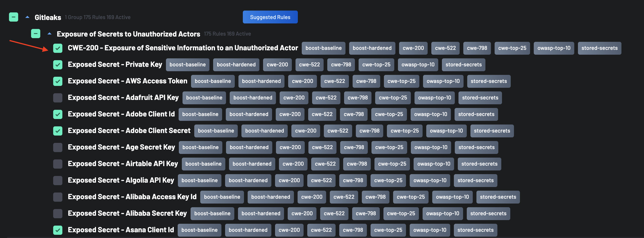Screen dimensions: 644x238
Task: Click owasp-top-10 tag on CWE-200 row
Action: click(554, 48)
